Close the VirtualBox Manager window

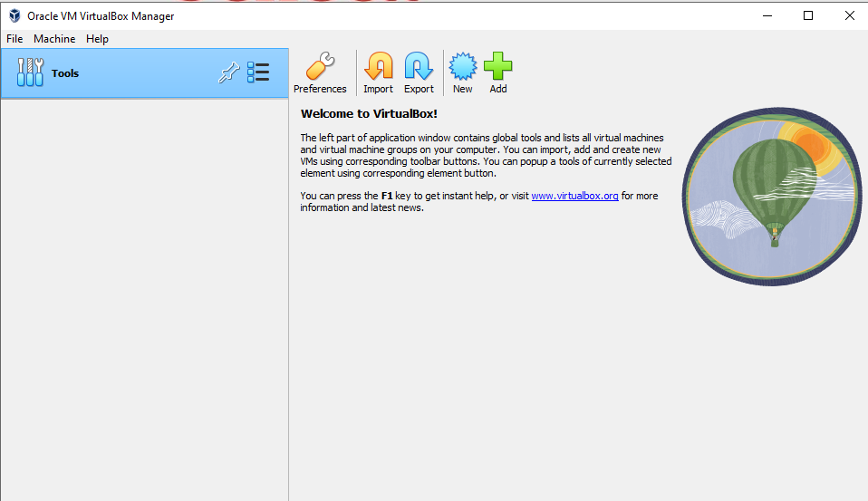[x=849, y=15]
